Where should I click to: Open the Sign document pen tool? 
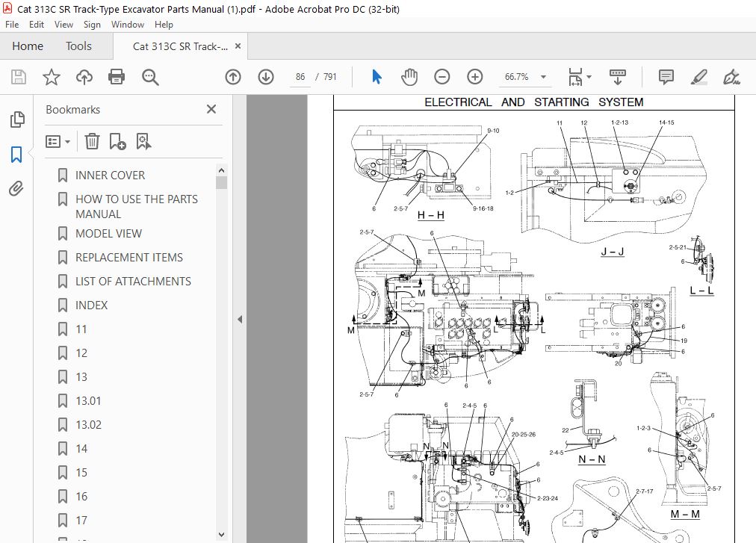pyautogui.click(x=731, y=77)
